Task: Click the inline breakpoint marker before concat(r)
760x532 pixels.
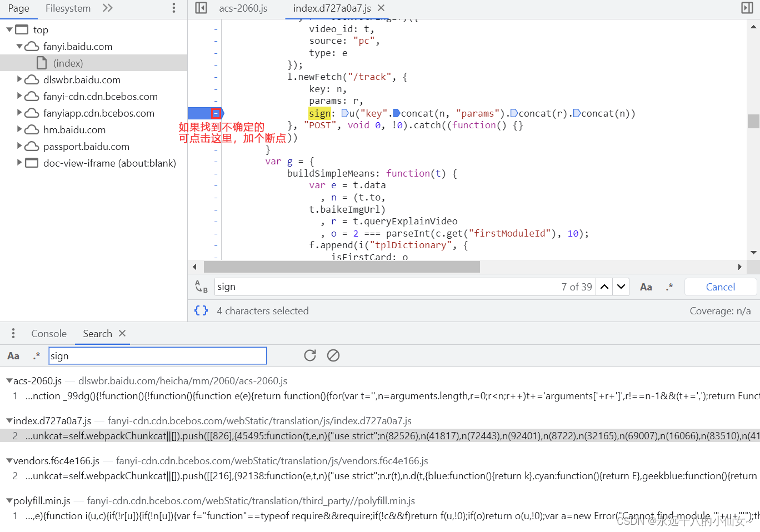Action: tap(514, 113)
